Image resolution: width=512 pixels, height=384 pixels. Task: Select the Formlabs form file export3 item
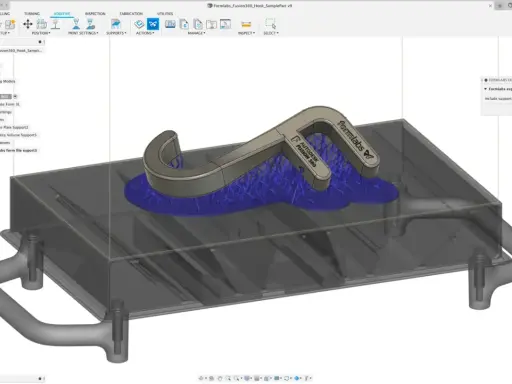tap(19, 150)
